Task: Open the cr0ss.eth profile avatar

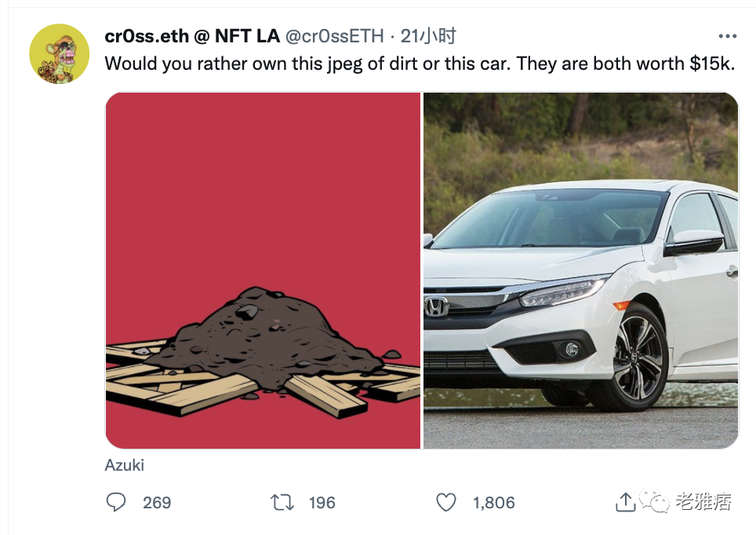Action: click(59, 53)
